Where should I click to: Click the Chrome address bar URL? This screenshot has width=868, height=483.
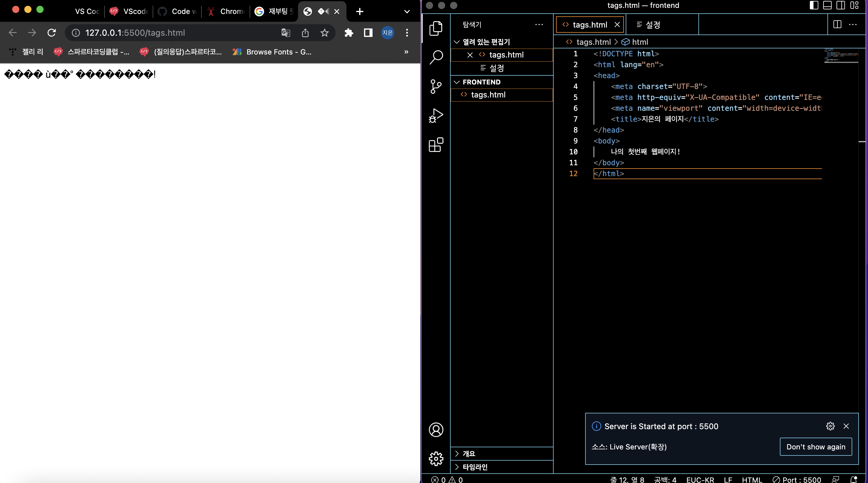click(x=135, y=33)
